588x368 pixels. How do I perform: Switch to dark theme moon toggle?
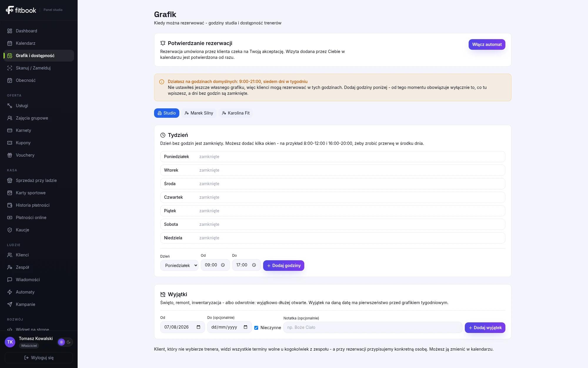click(x=69, y=342)
